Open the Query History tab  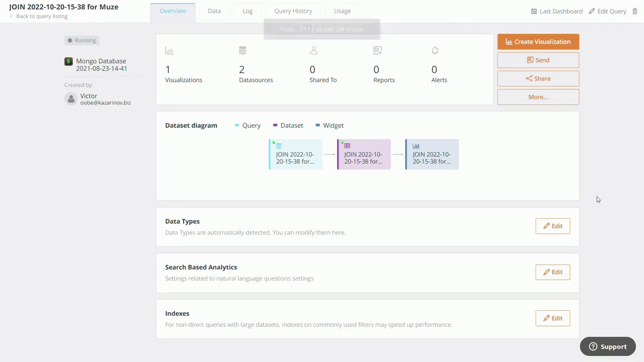tap(293, 11)
